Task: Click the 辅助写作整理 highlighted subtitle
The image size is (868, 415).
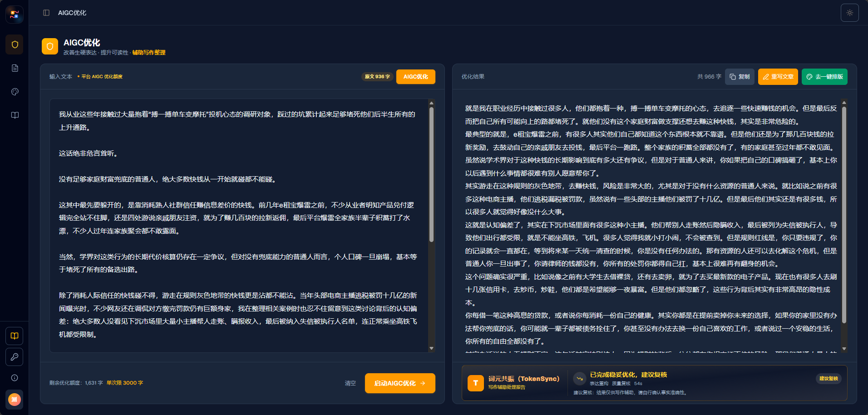Action: (x=149, y=53)
